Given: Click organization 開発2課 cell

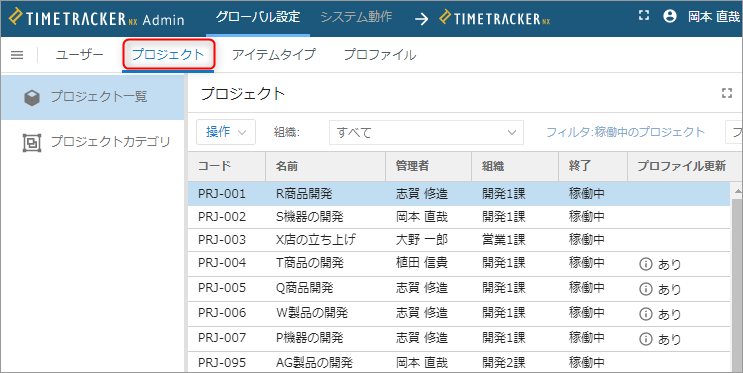Looking at the screenshot, I should (x=504, y=363).
